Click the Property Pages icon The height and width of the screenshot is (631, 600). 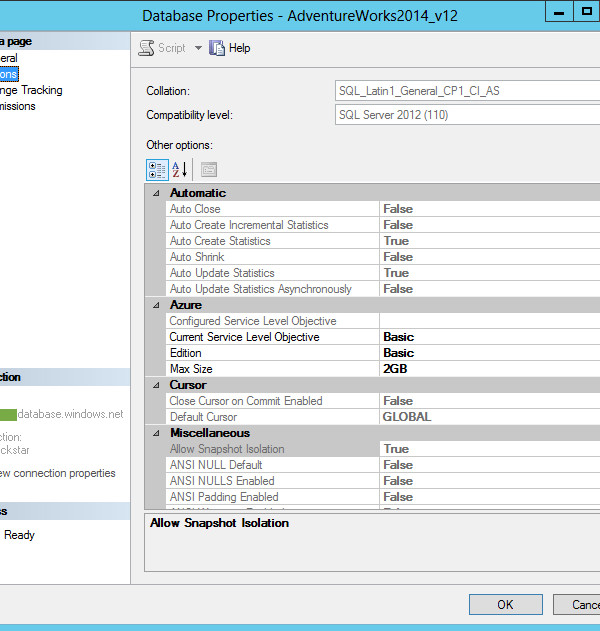pos(209,169)
